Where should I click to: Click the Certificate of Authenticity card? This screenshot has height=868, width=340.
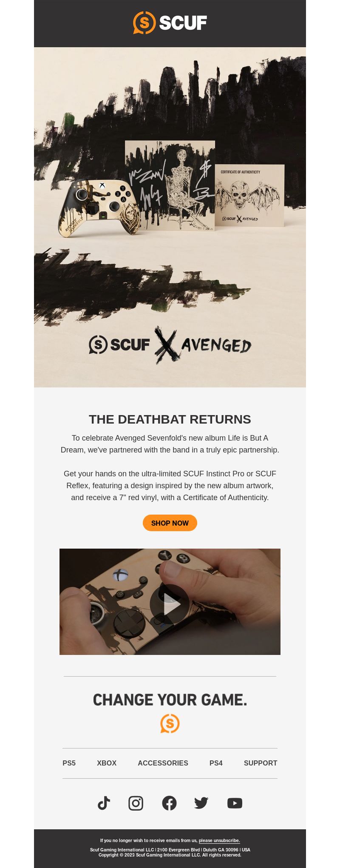249,196
